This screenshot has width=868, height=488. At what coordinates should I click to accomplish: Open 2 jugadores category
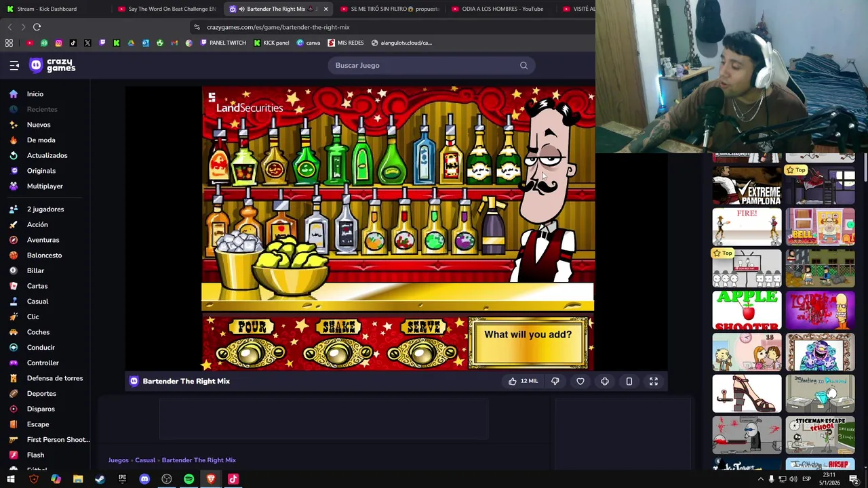[45, 209]
